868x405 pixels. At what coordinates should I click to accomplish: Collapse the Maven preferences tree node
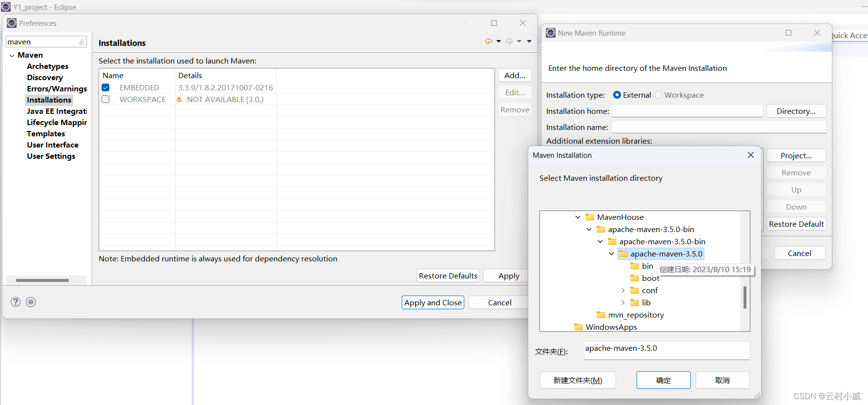click(12, 56)
